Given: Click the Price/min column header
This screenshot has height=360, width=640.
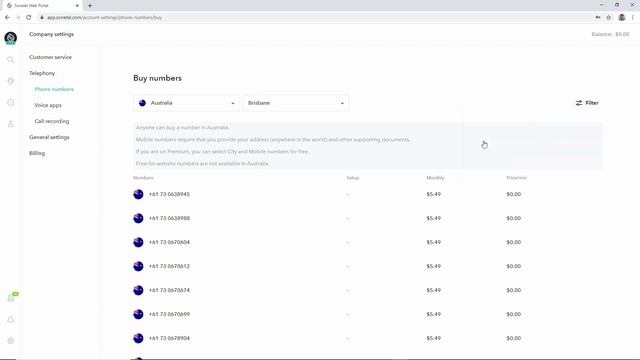Looking at the screenshot, I should click(x=516, y=178).
